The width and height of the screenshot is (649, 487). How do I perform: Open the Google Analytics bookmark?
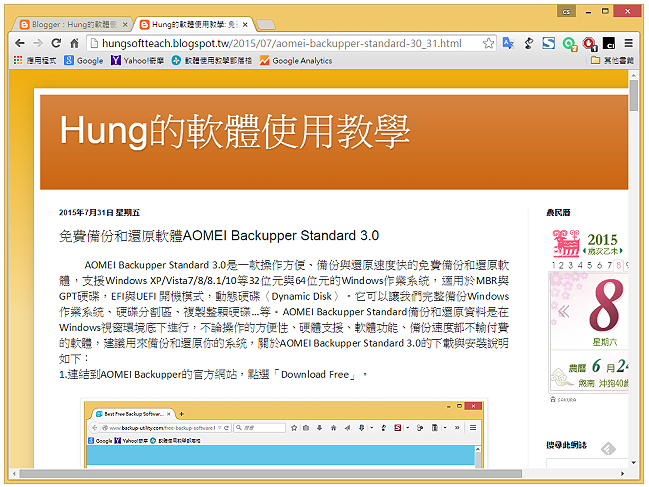(296, 60)
